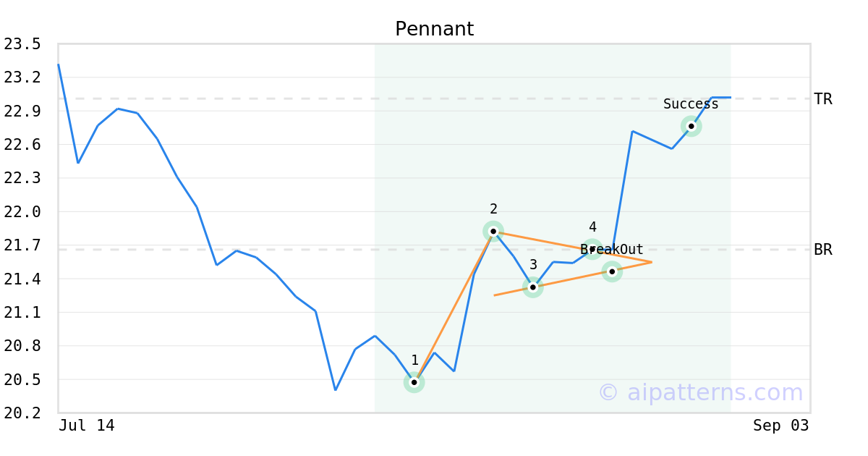868x456 pixels.
Task: Click the 22.0 y-axis label
Action: [22, 212]
